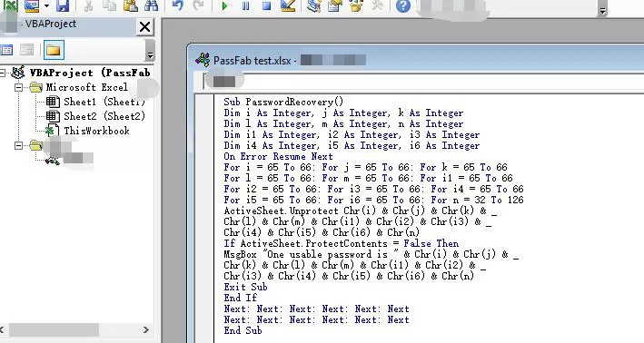Click the 'Sub PasswordRecovery()' code line

tap(283, 102)
